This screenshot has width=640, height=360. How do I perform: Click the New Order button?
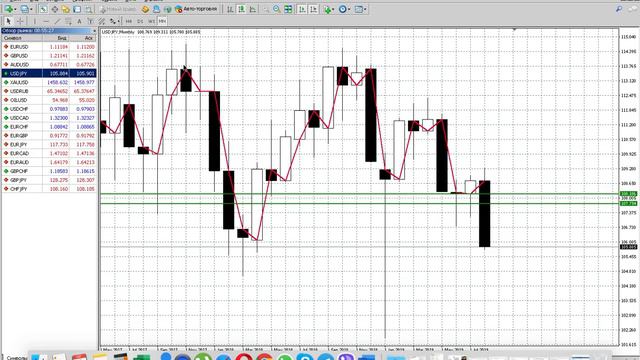[x=118, y=9]
